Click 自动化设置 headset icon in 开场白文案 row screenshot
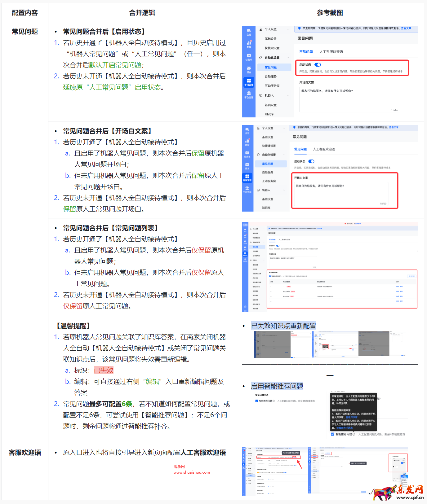The height and width of the screenshot is (504, 427). tap(258, 155)
